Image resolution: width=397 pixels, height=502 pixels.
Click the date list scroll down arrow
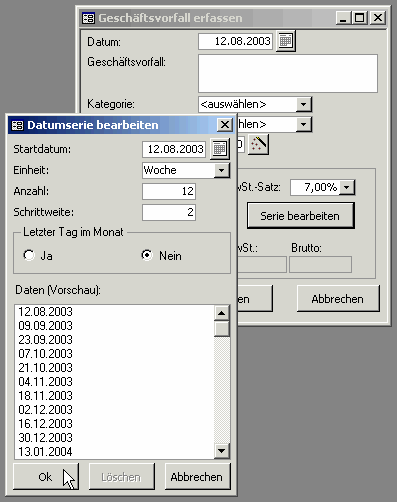click(222, 451)
